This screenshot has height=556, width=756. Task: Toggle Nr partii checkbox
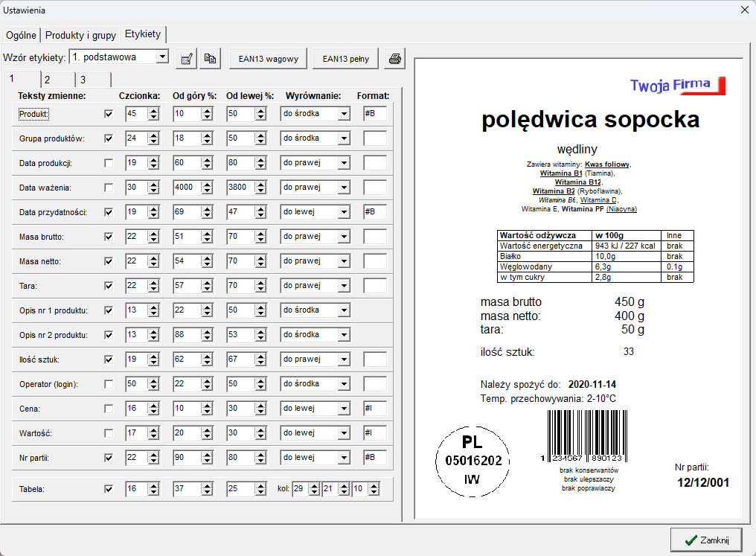[109, 458]
